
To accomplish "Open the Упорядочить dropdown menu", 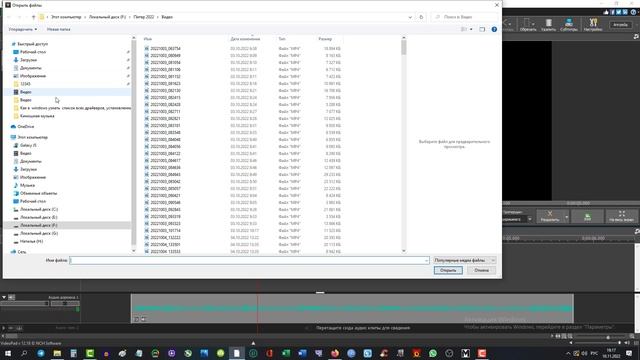I will [x=22, y=29].
